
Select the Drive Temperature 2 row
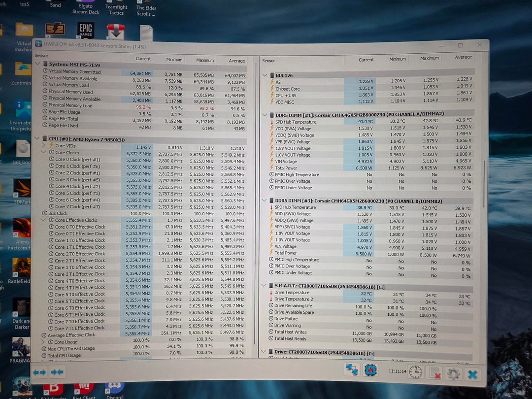pyautogui.click(x=370, y=300)
